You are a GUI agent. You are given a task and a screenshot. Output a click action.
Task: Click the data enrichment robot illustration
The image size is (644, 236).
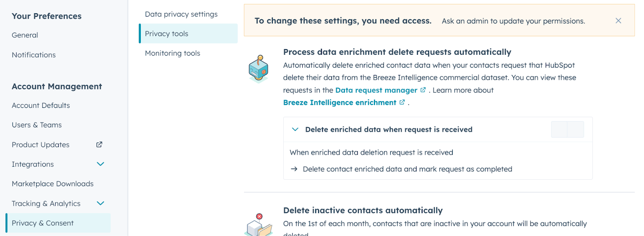258,69
